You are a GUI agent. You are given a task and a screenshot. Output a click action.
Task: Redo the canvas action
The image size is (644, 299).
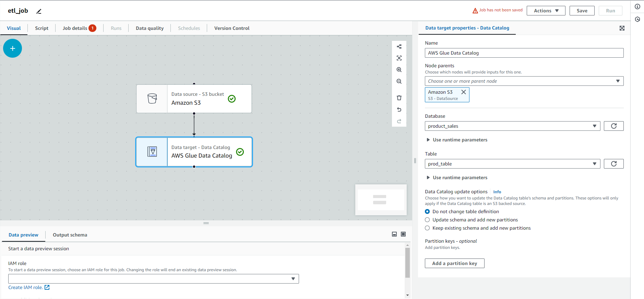click(x=399, y=121)
